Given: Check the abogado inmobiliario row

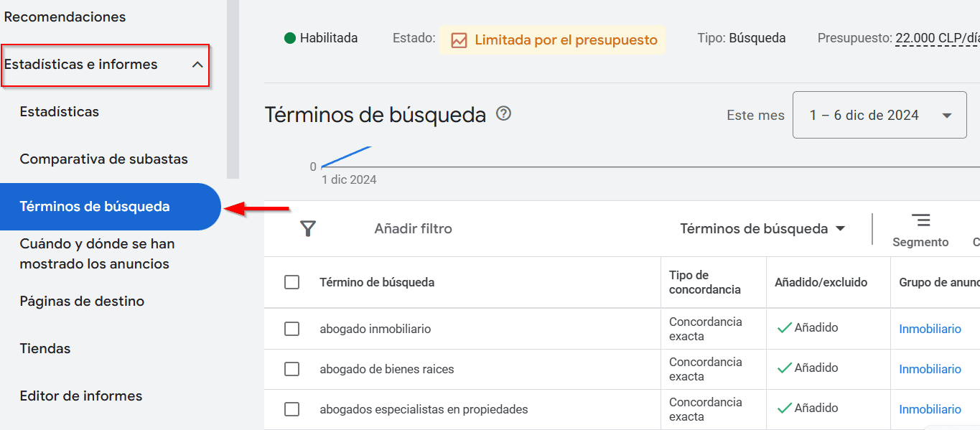Looking at the screenshot, I should (291, 329).
